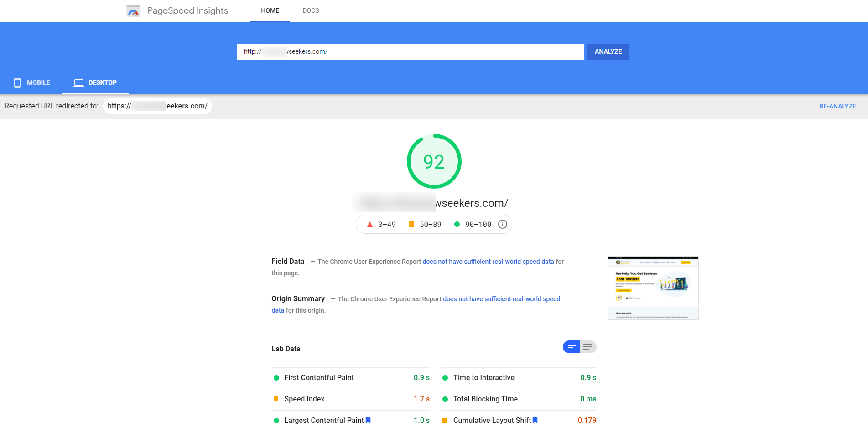Click the Total Blocking Time metric

[x=519, y=399]
